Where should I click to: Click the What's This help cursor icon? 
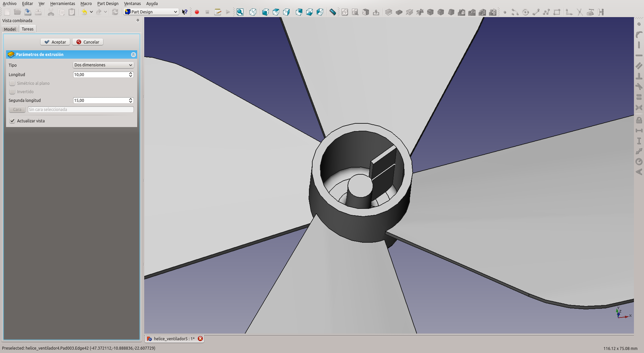pyautogui.click(x=184, y=12)
